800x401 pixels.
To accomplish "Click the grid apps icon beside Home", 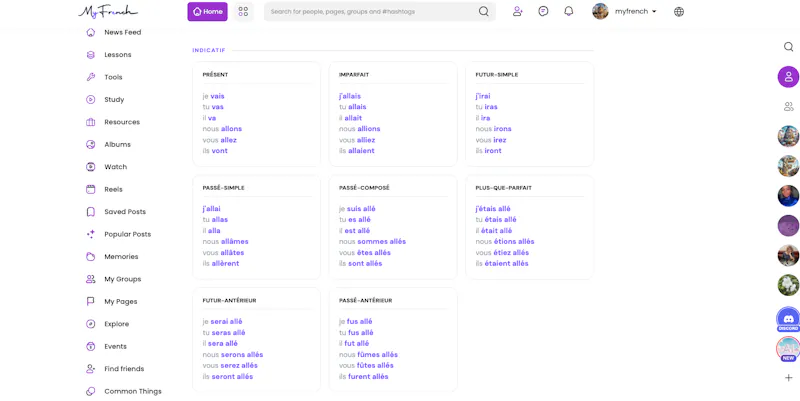I will (243, 11).
